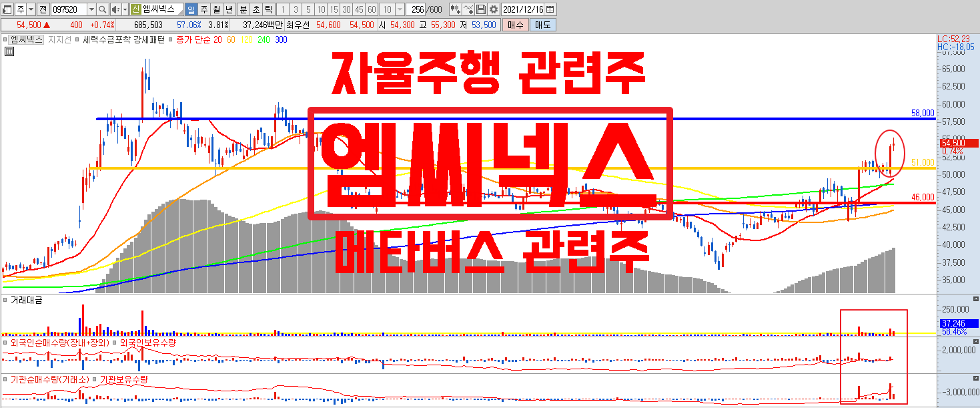Choose interval button 45

pos(359,9)
